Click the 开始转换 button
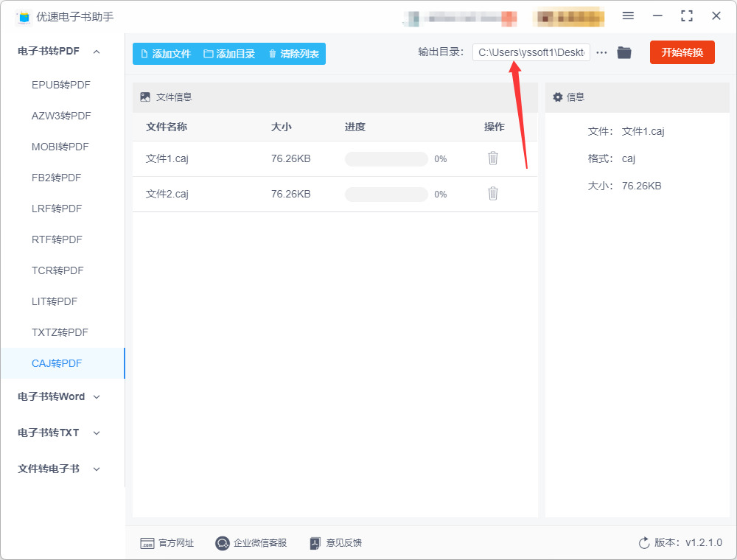 tap(682, 52)
